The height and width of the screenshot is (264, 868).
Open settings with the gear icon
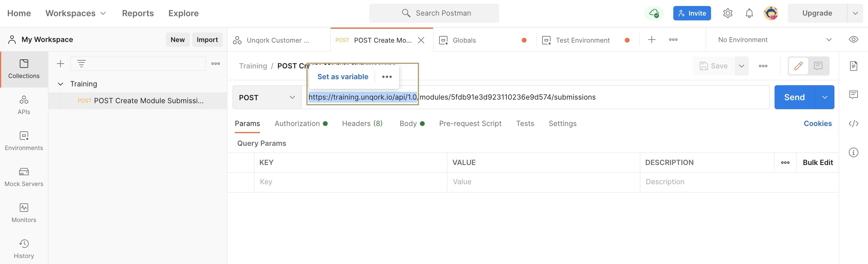[728, 13]
